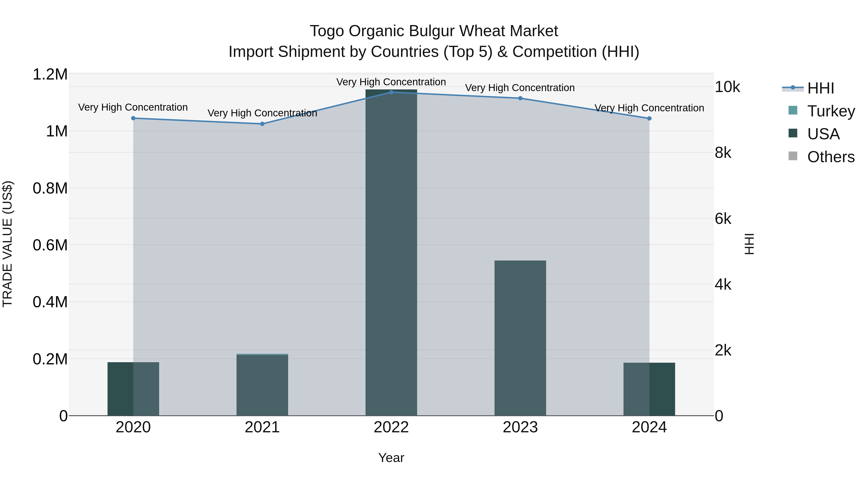Click the Turkey teal color swatch

[x=793, y=110]
